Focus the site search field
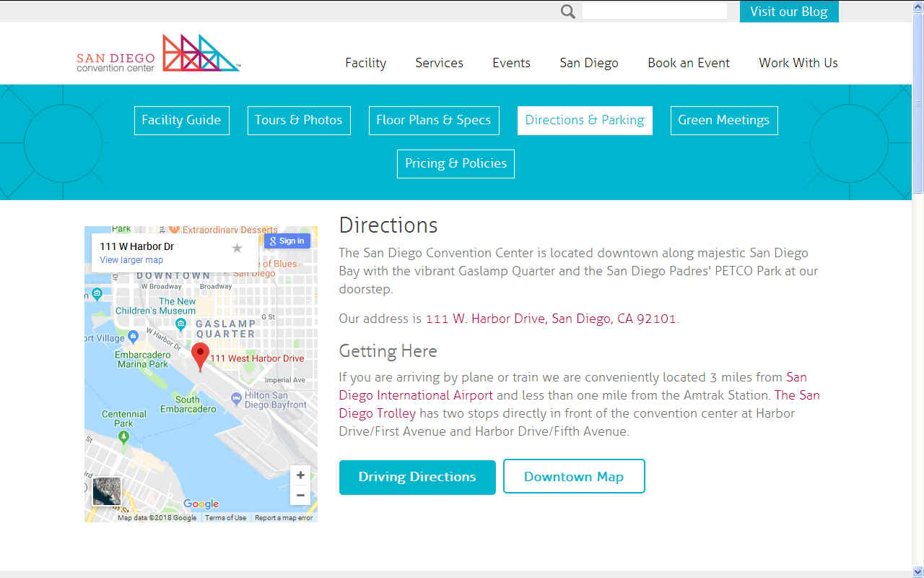The width and height of the screenshot is (924, 578). click(x=654, y=11)
